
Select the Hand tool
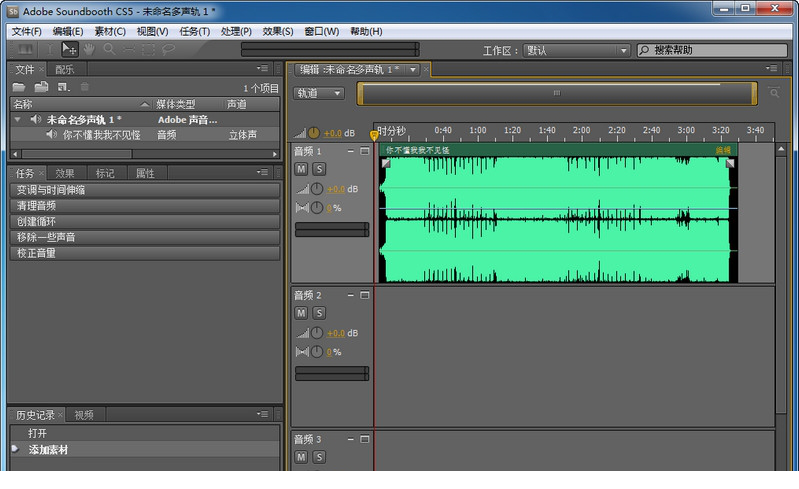tap(89, 49)
